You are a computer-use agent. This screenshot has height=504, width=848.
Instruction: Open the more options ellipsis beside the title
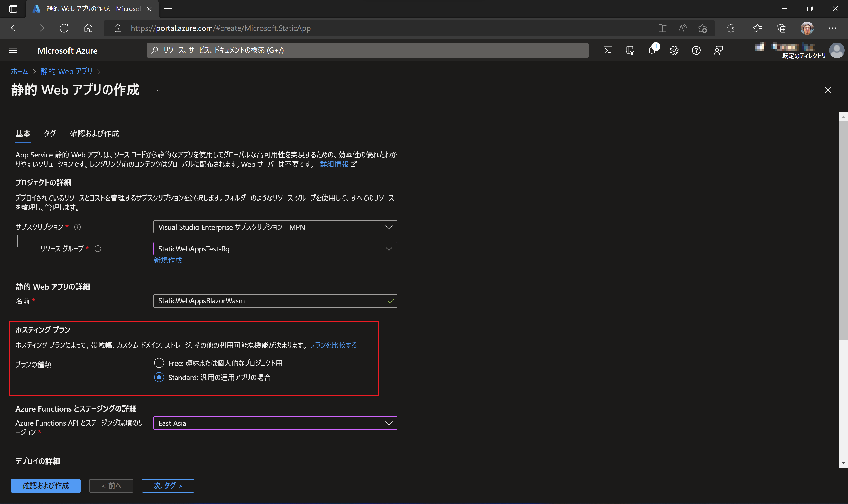pyautogui.click(x=157, y=90)
